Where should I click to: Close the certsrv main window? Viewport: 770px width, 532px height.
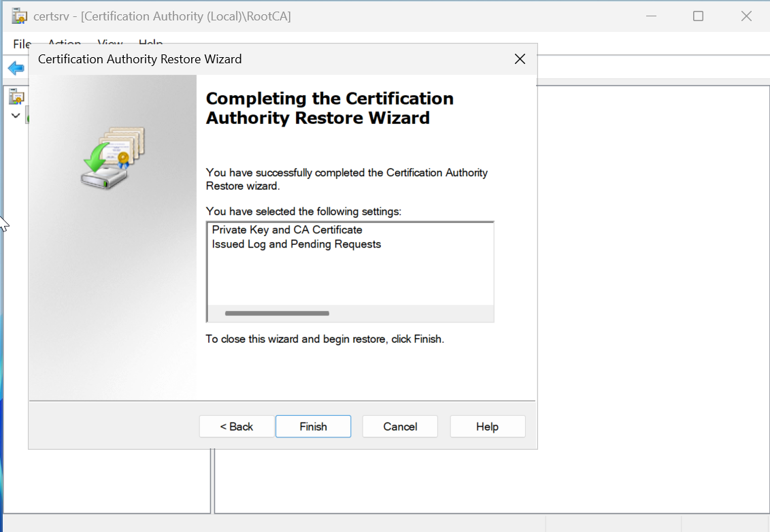746,16
